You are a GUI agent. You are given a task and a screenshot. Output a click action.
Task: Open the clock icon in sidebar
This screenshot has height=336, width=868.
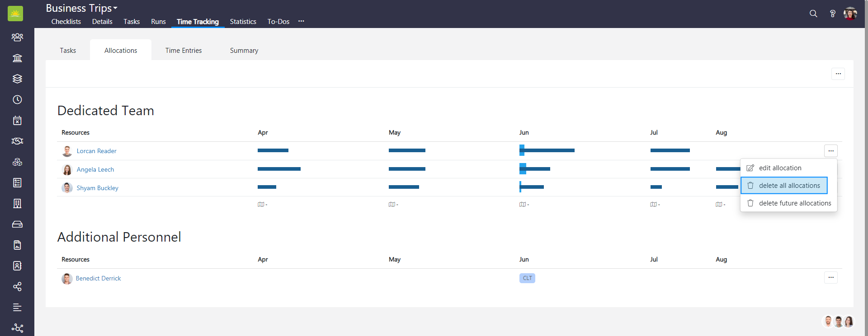(x=17, y=100)
